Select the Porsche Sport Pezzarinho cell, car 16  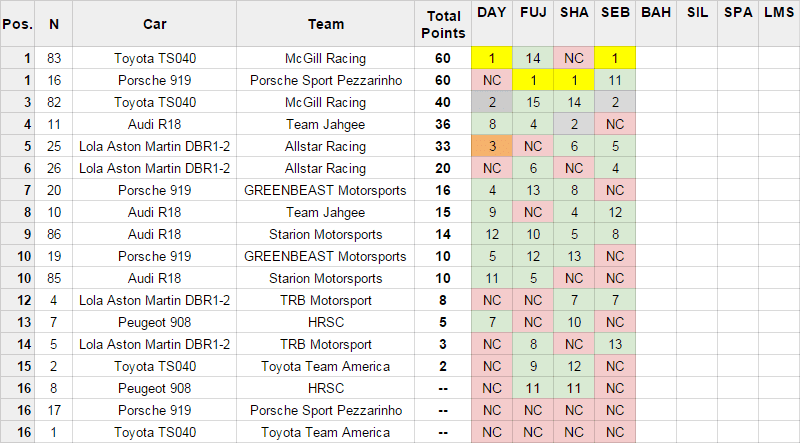click(326, 80)
